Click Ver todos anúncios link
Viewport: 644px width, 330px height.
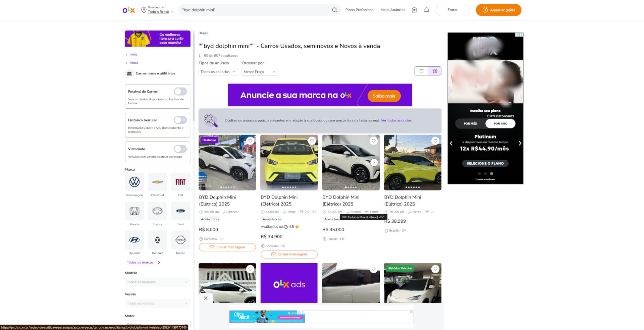coord(396,120)
